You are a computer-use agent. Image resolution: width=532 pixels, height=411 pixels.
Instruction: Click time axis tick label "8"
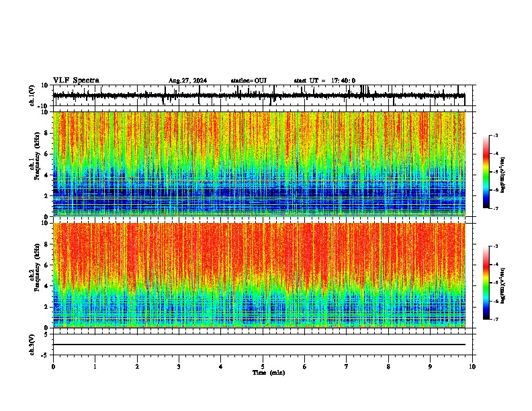click(388, 367)
